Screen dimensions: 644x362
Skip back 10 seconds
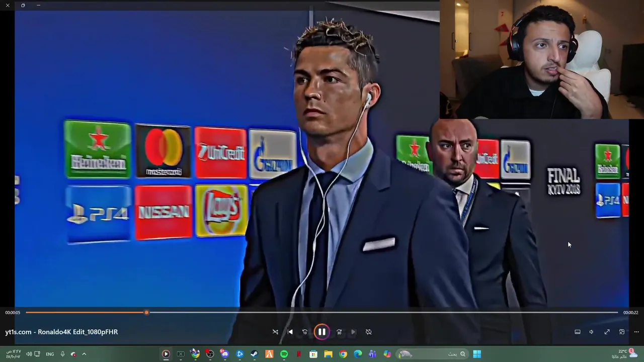pos(304,332)
